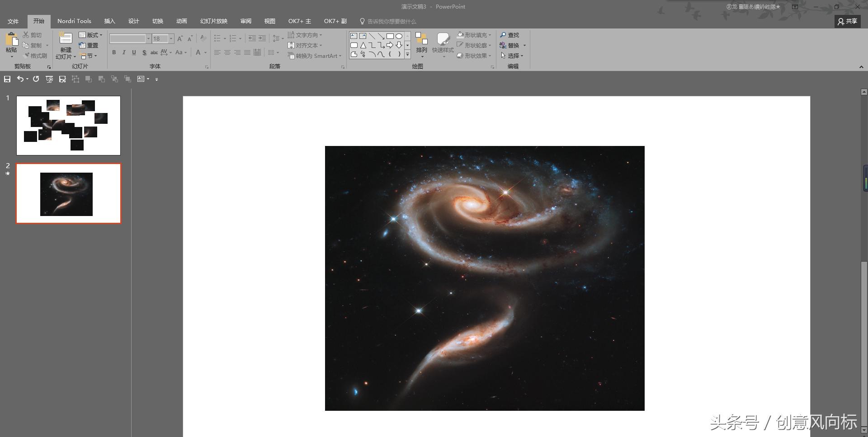Select the oval shape in shapes gallery
868x437 pixels.
[x=399, y=36]
